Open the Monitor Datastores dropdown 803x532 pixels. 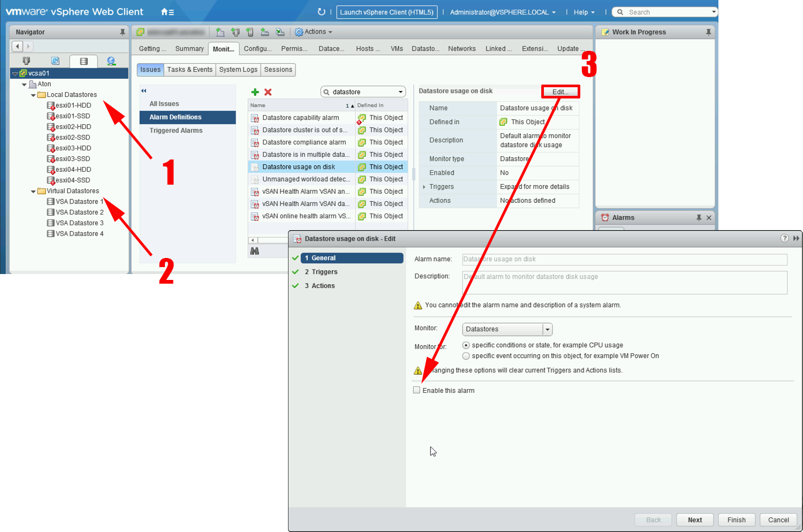pyautogui.click(x=547, y=329)
